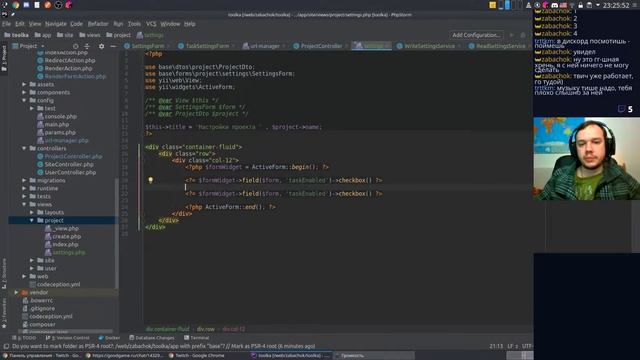
Task: Open the Docker tool window
Action: (x=109, y=338)
